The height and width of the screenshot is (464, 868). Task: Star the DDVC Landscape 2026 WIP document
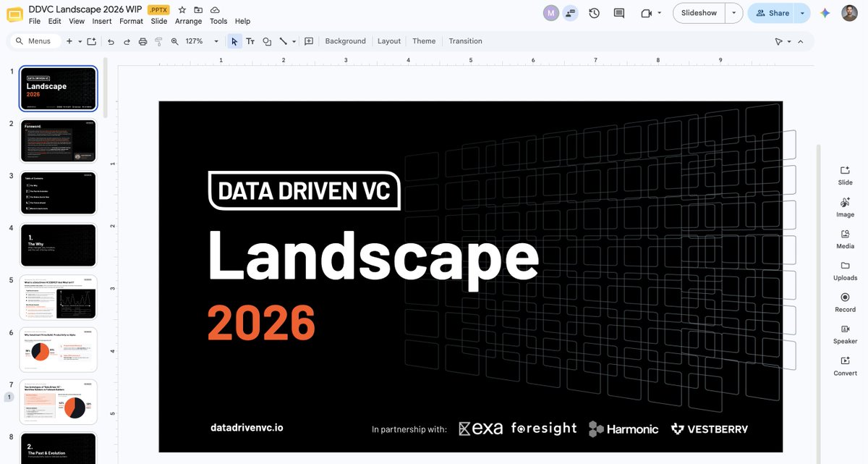[x=182, y=10]
